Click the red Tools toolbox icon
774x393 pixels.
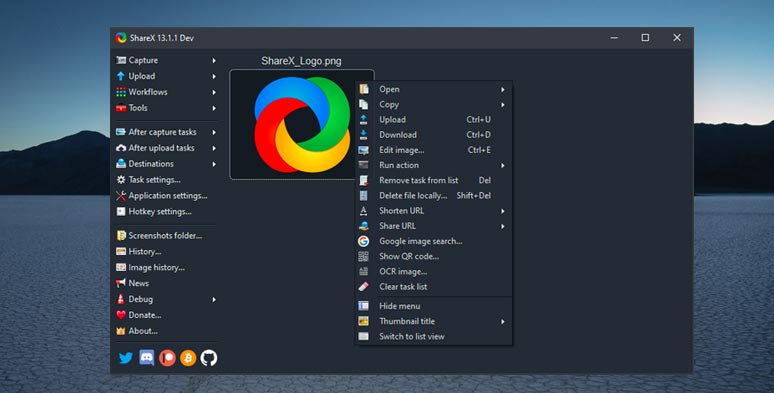click(121, 108)
